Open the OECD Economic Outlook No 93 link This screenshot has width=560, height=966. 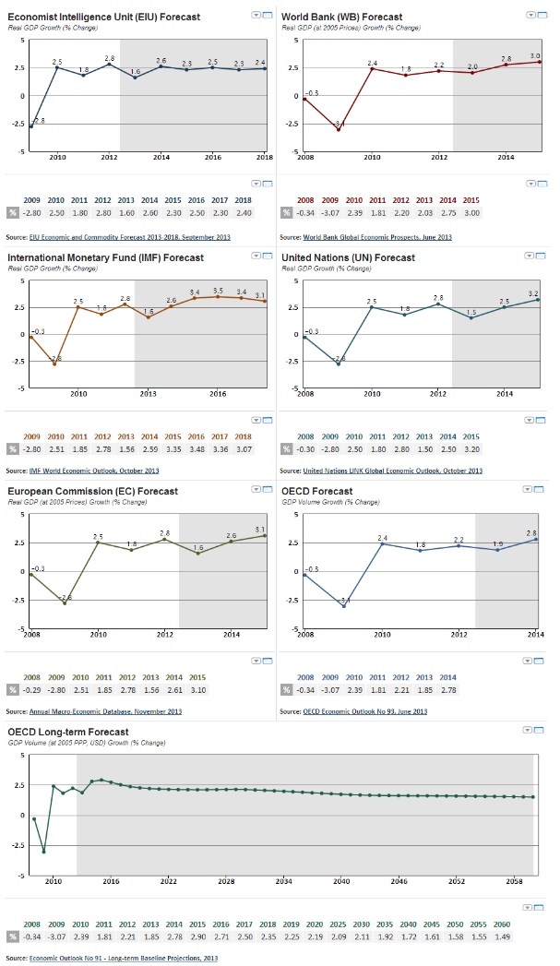click(364, 711)
